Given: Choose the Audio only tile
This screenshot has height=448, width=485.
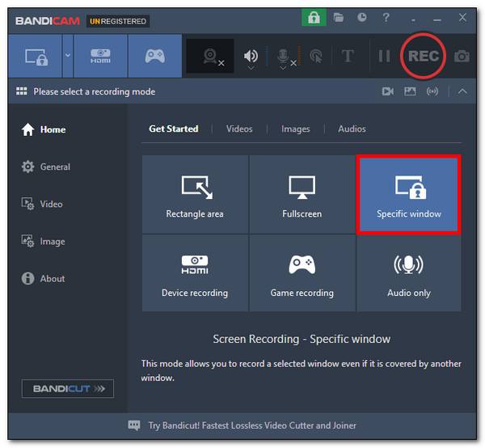Looking at the screenshot, I should tap(408, 273).
